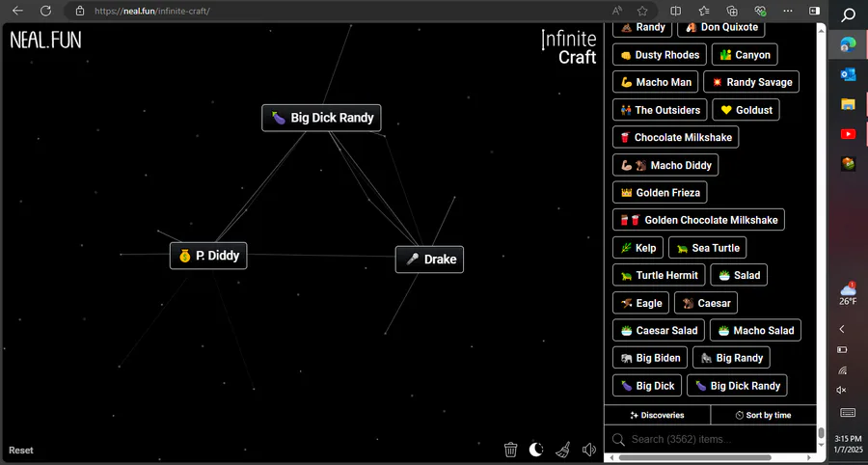This screenshot has width=868, height=465.
Task: Click the address bar URL
Action: [152, 11]
